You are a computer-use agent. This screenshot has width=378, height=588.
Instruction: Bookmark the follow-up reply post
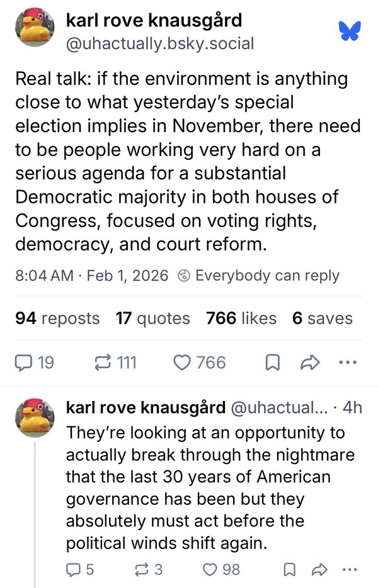point(289,569)
